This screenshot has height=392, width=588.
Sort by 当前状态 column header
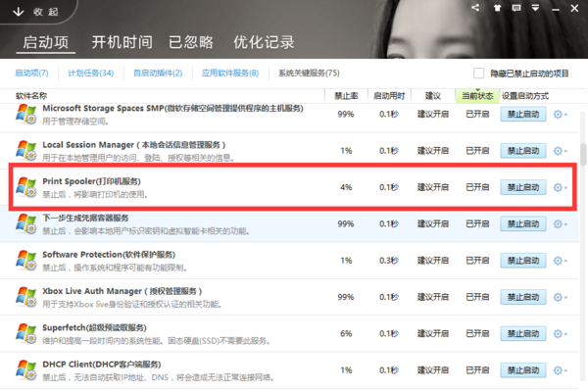(477, 96)
